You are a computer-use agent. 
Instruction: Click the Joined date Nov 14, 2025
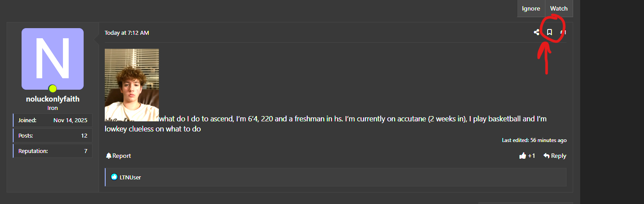[x=70, y=120]
